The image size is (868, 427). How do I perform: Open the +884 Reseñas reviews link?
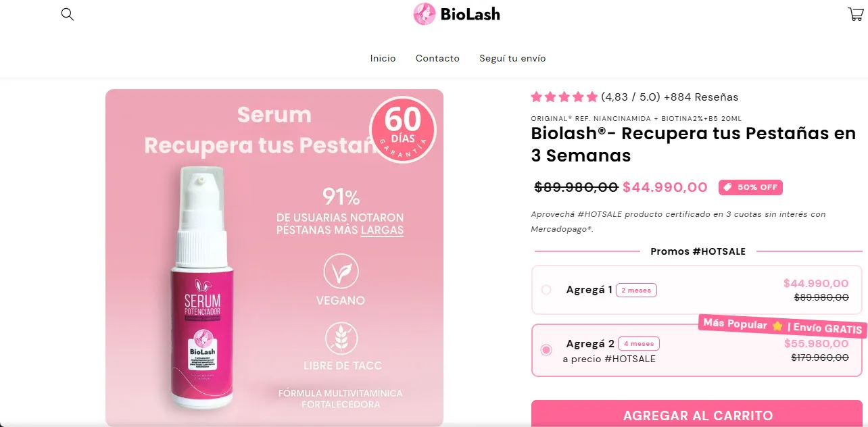701,97
